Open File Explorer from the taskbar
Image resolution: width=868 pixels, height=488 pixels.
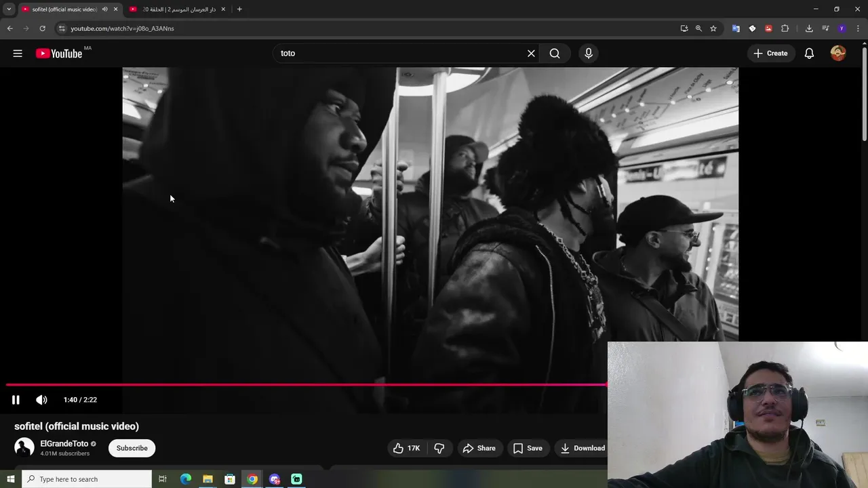208,479
